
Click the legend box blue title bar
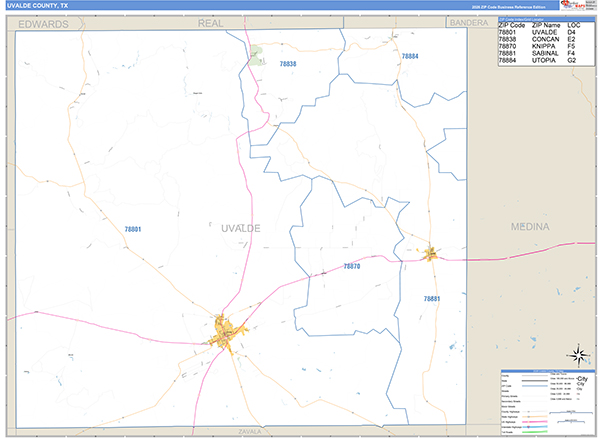coord(548,371)
